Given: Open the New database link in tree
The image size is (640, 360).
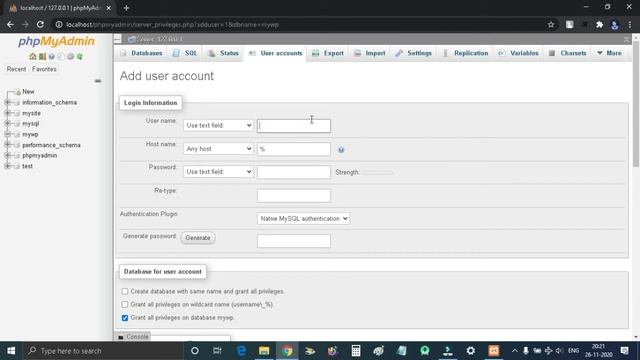Looking at the screenshot, I should coord(28,92).
